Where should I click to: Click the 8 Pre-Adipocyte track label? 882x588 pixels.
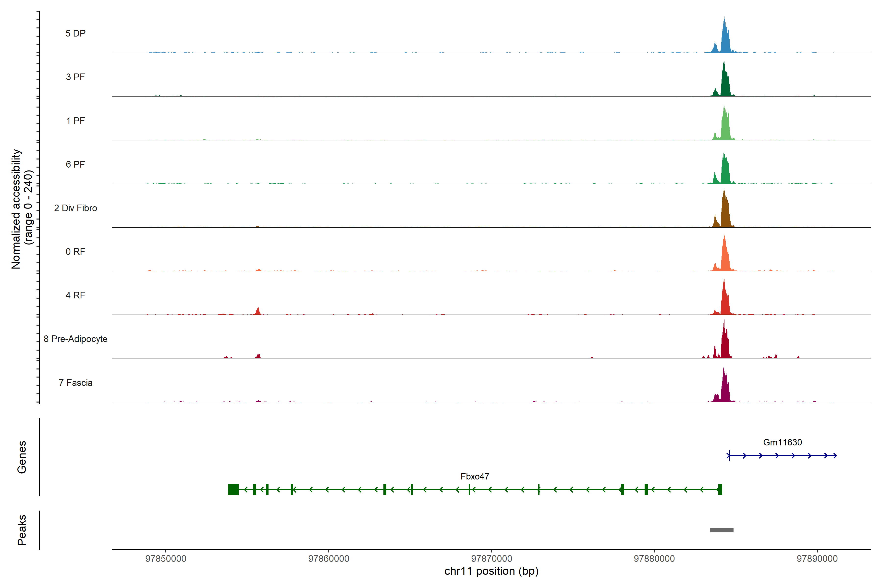point(75,339)
